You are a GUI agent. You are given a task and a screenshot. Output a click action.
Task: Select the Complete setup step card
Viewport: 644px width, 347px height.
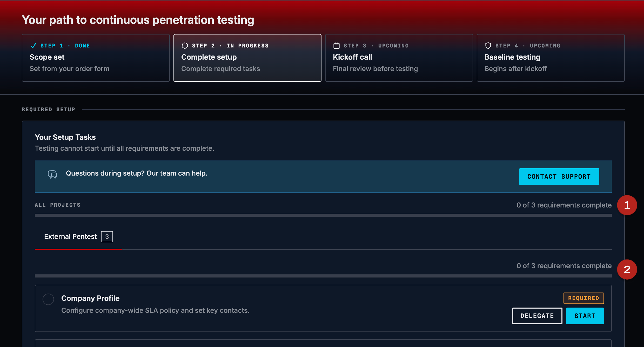(x=247, y=58)
